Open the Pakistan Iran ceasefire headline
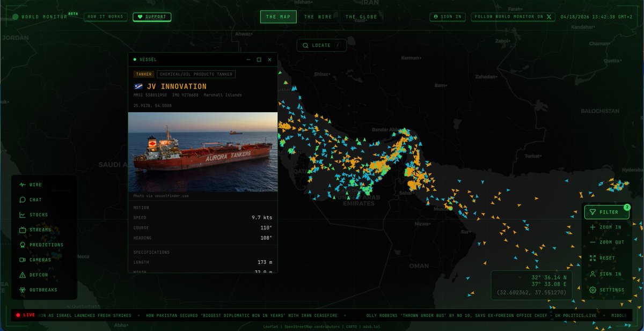Screen dimensions: 644x331 click(x=242, y=315)
